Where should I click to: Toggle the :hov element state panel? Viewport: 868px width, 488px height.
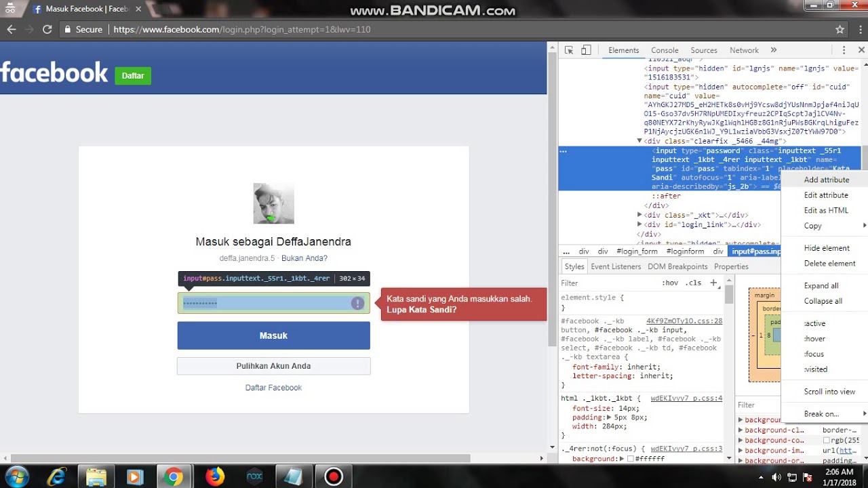point(670,283)
